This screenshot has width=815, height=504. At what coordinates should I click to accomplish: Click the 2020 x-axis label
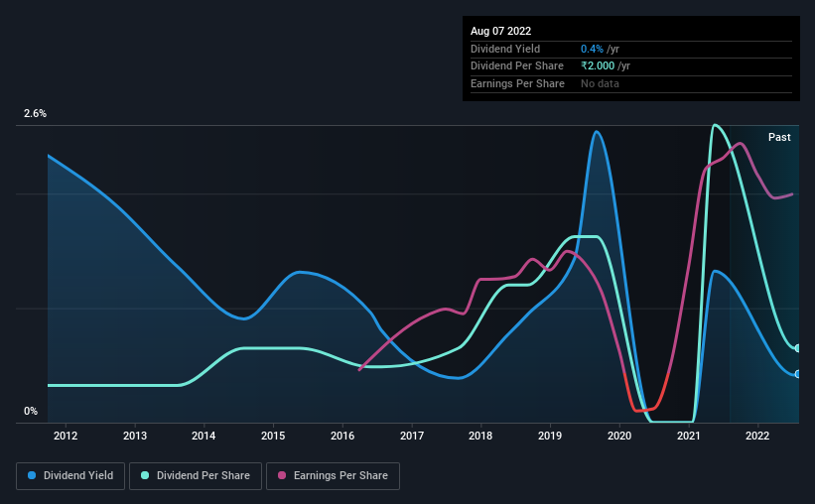(619, 436)
